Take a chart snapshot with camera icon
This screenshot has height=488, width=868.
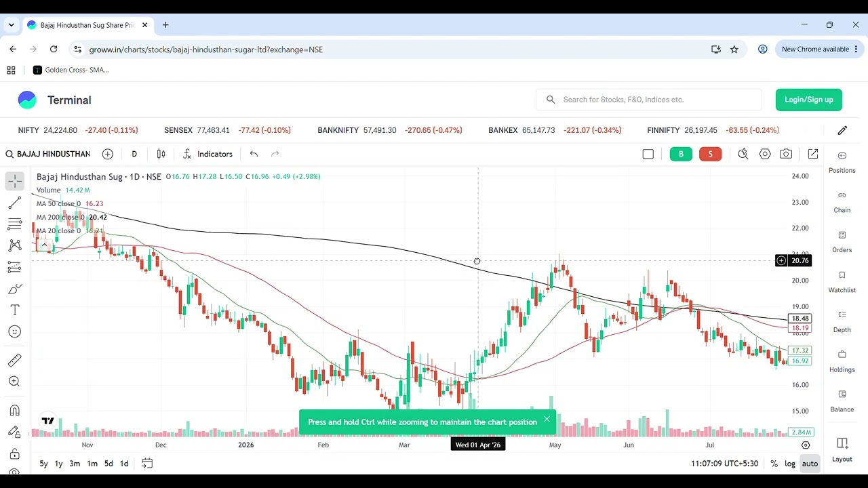coord(786,154)
